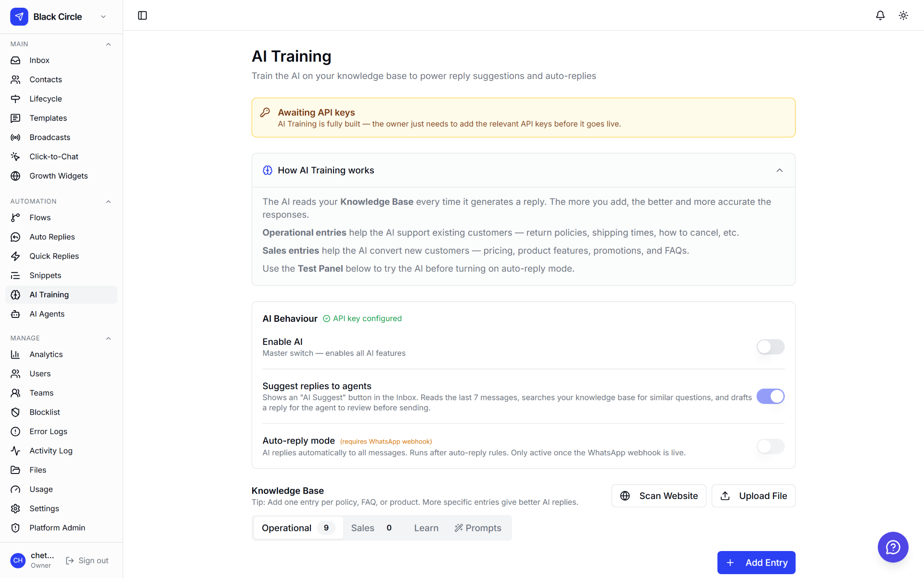Open Error Logs in sidebar

point(61,432)
